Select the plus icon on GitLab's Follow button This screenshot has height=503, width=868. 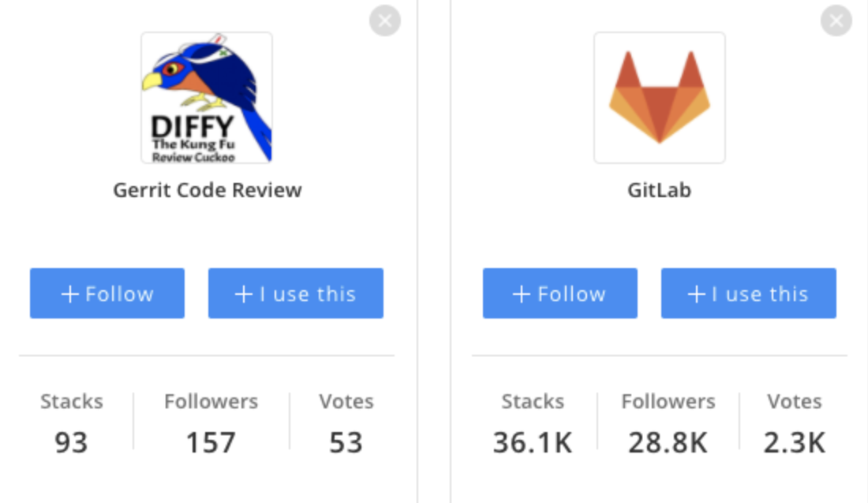point(521,293)
